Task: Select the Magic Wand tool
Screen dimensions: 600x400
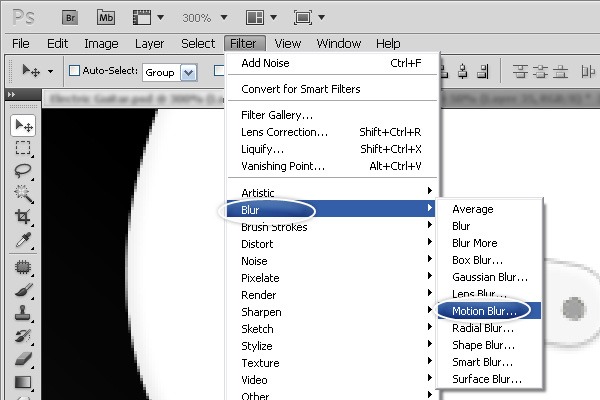Action: click(x=23, y=194)
